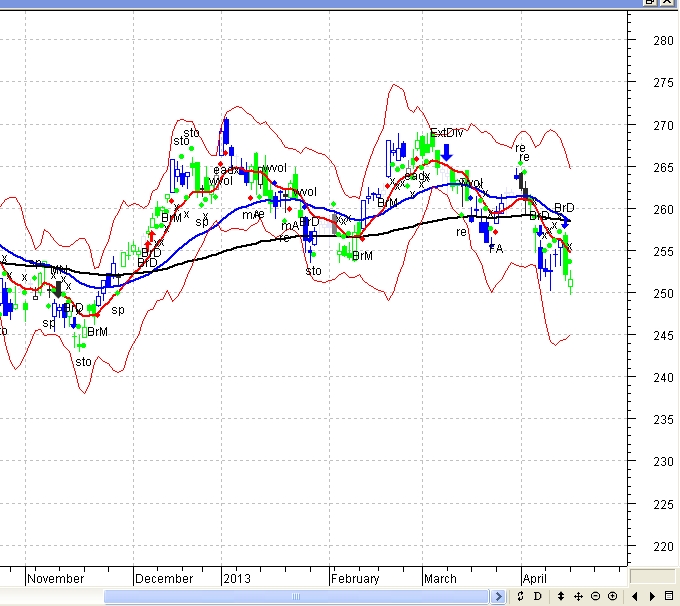Viewport: 680px width, 606px height.
Task: Zoom out using the minus icon
Action: [x=595, y=597]
